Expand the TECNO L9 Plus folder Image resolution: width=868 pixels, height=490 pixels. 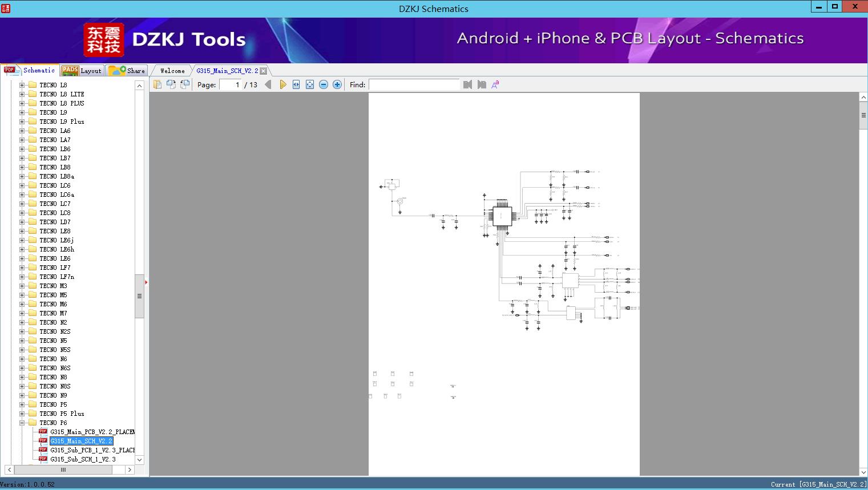pos(22,122)
